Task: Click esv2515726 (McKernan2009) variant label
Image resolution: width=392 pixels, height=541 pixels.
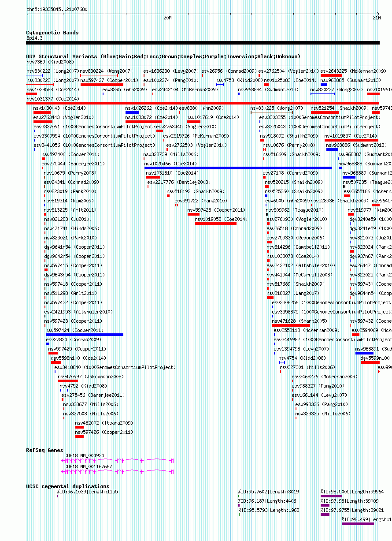Action: [196, 136]
